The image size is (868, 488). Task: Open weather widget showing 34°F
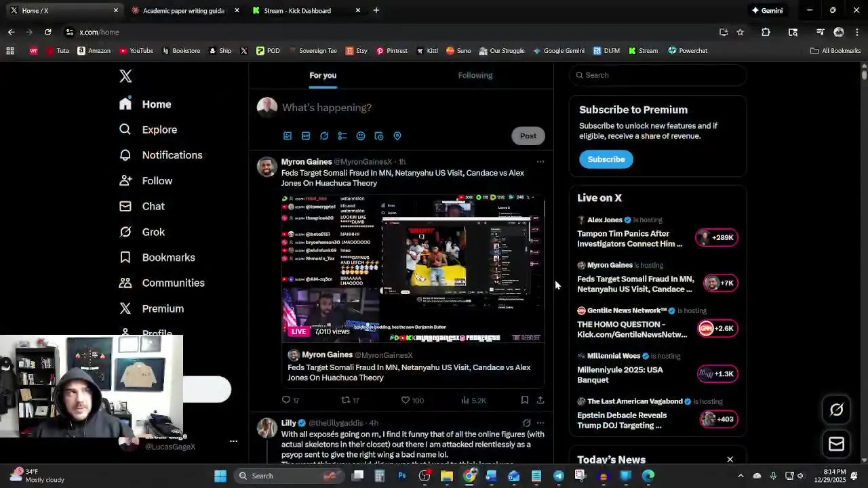[x=37, y=476]
